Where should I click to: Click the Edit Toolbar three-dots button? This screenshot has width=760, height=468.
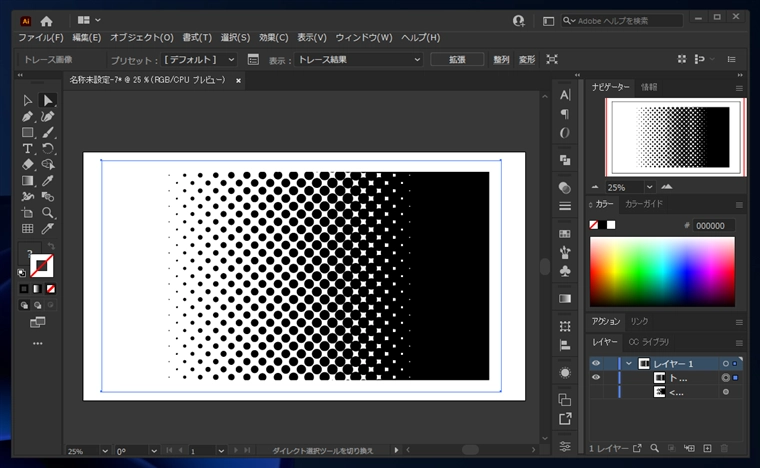click(x=37, y=343)
